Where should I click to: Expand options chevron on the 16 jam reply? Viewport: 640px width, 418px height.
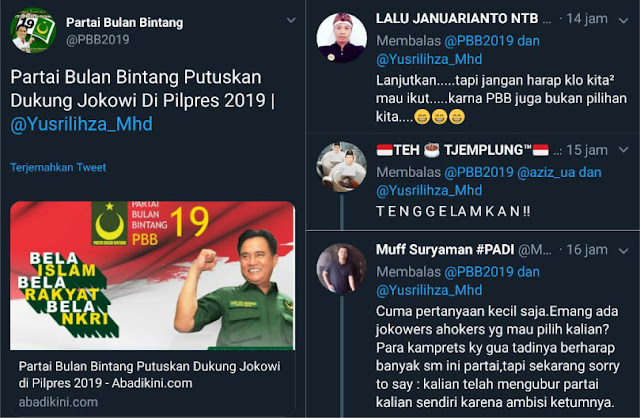click(623, 251)
